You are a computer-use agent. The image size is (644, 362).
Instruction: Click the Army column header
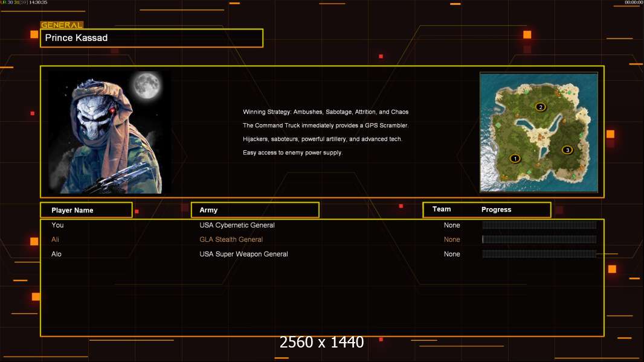point(255,210)
